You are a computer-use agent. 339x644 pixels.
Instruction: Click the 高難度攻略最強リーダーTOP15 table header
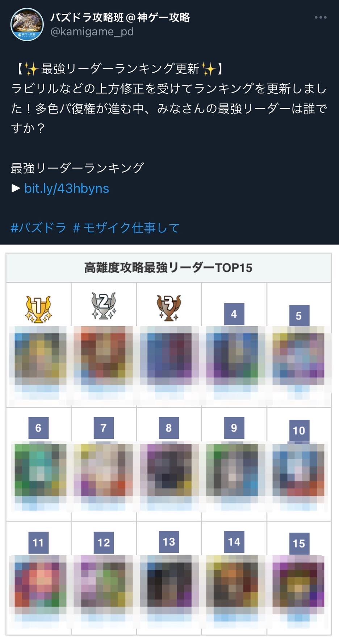tap(168, 268)
